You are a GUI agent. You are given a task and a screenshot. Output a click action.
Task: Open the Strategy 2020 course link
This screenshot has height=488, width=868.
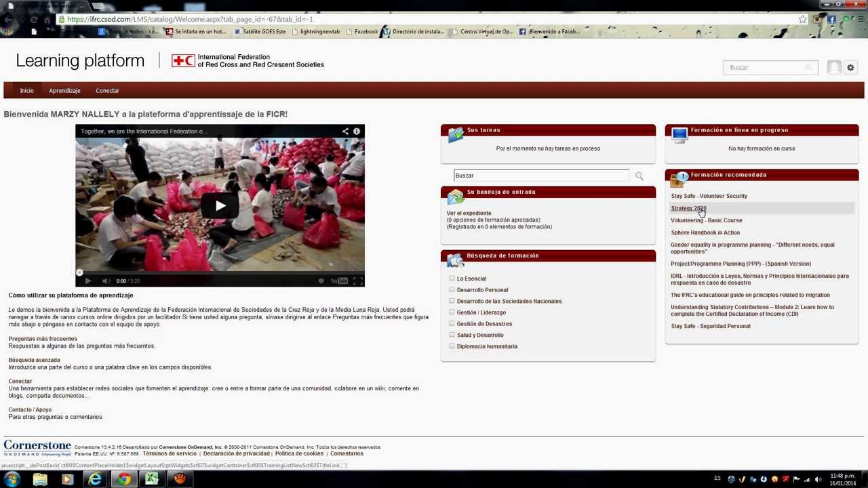tap(688, 208)
